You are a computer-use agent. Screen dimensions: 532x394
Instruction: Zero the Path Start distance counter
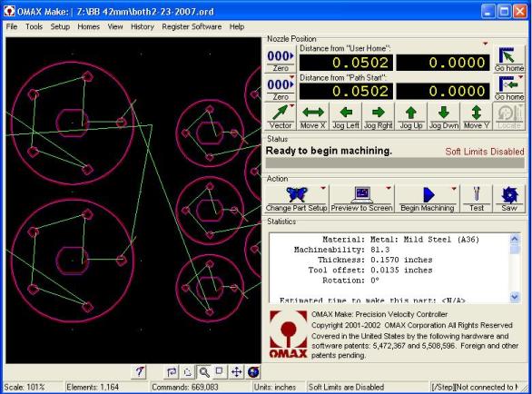pyautogui.click(x=281, y=88)
